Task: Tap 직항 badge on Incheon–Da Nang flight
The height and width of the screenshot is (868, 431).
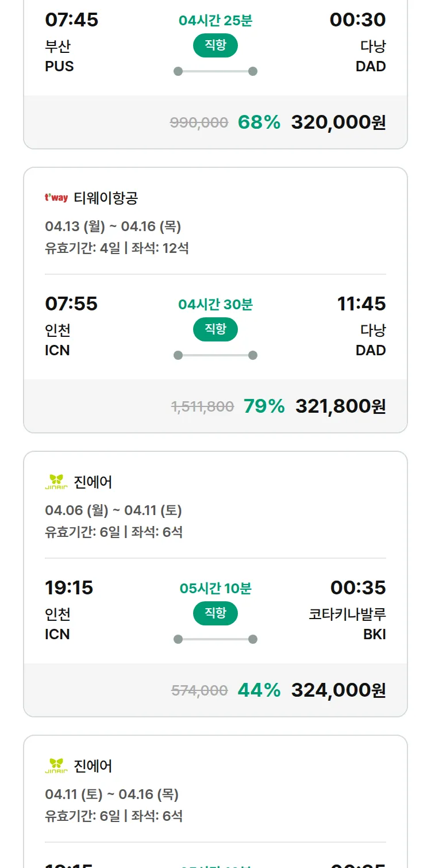Action: point(215,329)
